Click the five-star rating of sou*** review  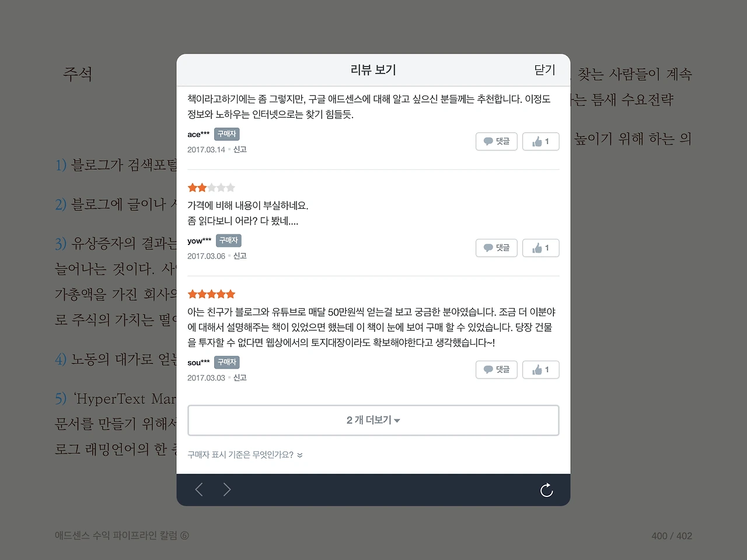211,294
